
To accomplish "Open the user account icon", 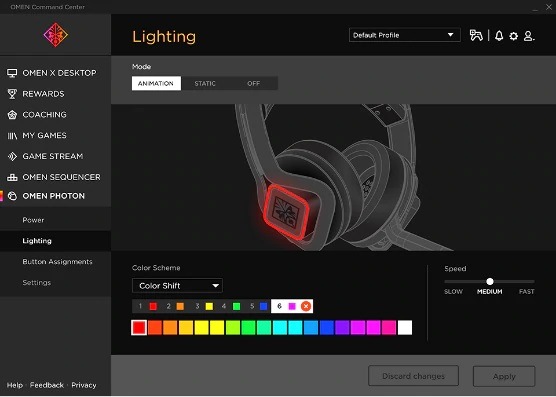I will point(529,36).
